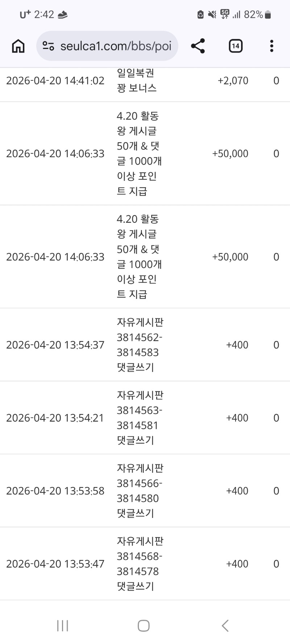
Task: Tap the share icon
Action: (198, 46)
